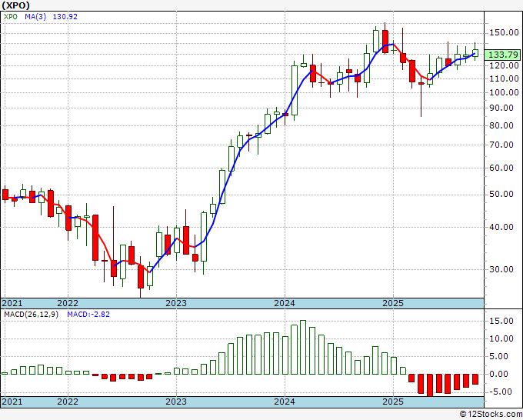Click the 80.00 price axis label

click(x=501, y=125)
